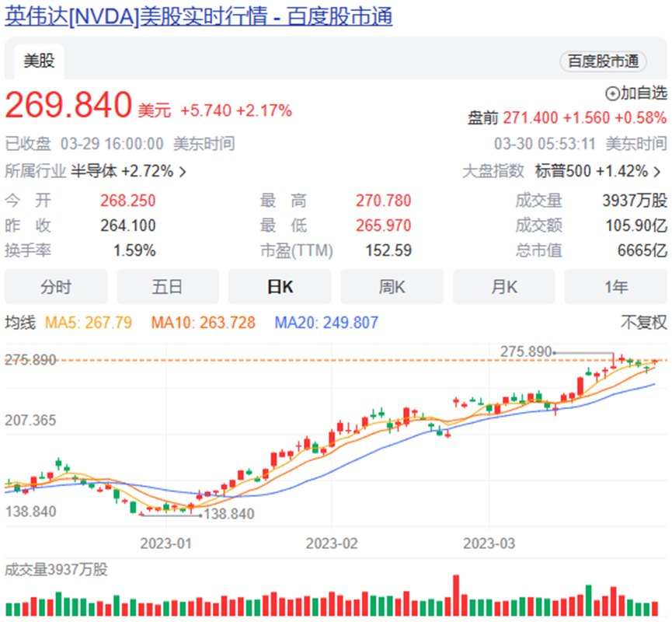Click the MA20: 249.807 legend label
This screenshot has height=622, width=672.
point(326,323)
